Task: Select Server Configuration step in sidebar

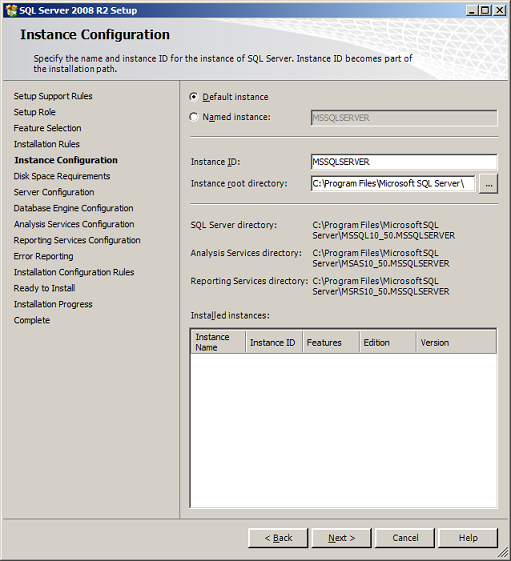Action: [54, 192]
